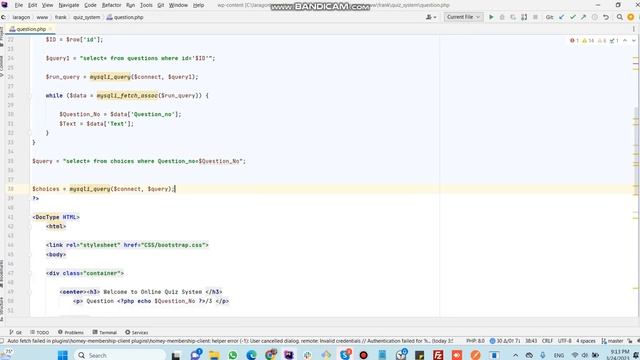Click the CRLF line separator widget

(x=547, y=341)
